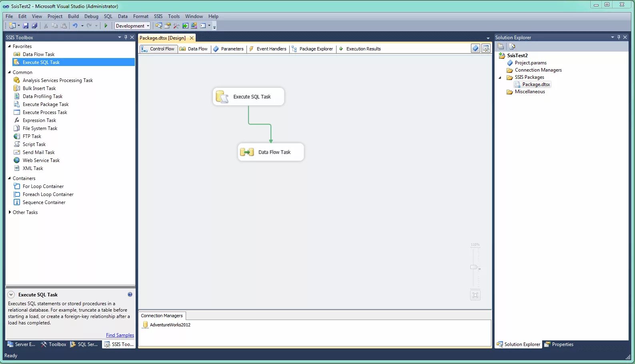
Task: Open the Properties panel tab
Action: tap(559, 344)
